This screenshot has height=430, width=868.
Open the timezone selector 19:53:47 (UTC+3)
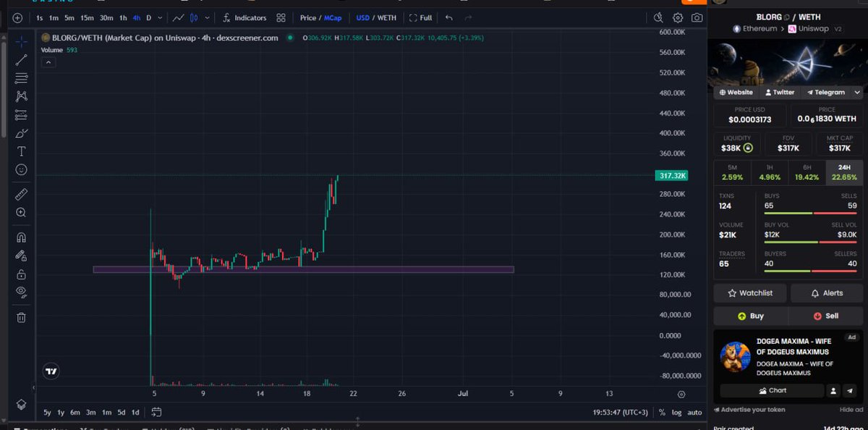(x=621, y=413)
